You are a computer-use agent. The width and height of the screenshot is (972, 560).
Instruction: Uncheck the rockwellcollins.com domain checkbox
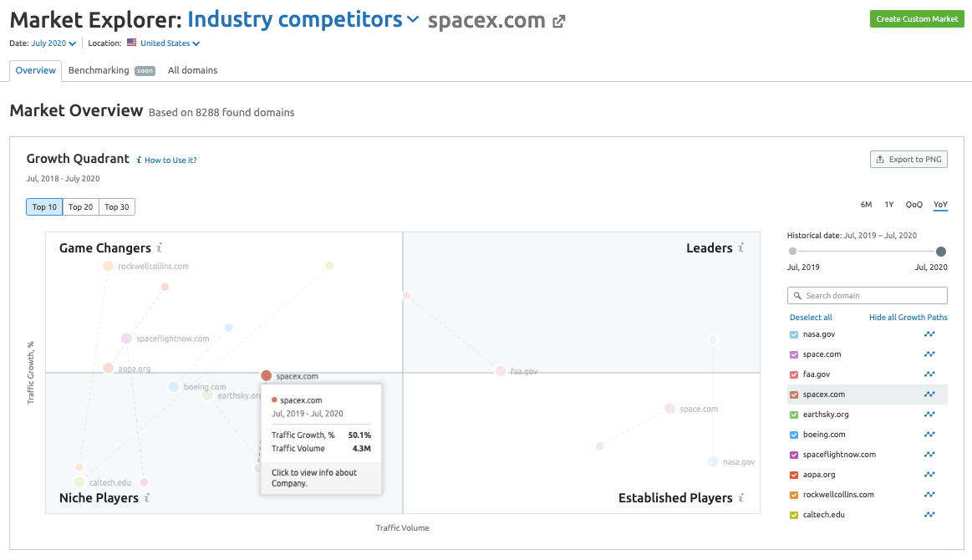794,495
